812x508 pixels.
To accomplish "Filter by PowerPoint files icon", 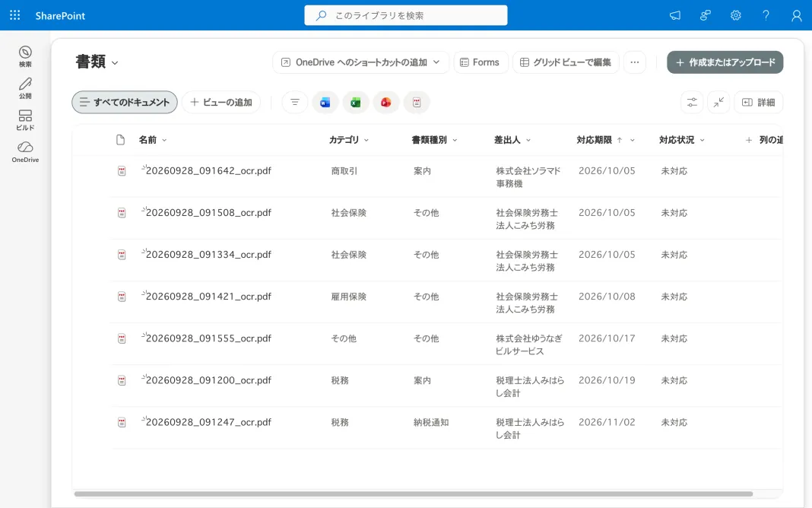I will pyautogui.click(x=386, y=103).
